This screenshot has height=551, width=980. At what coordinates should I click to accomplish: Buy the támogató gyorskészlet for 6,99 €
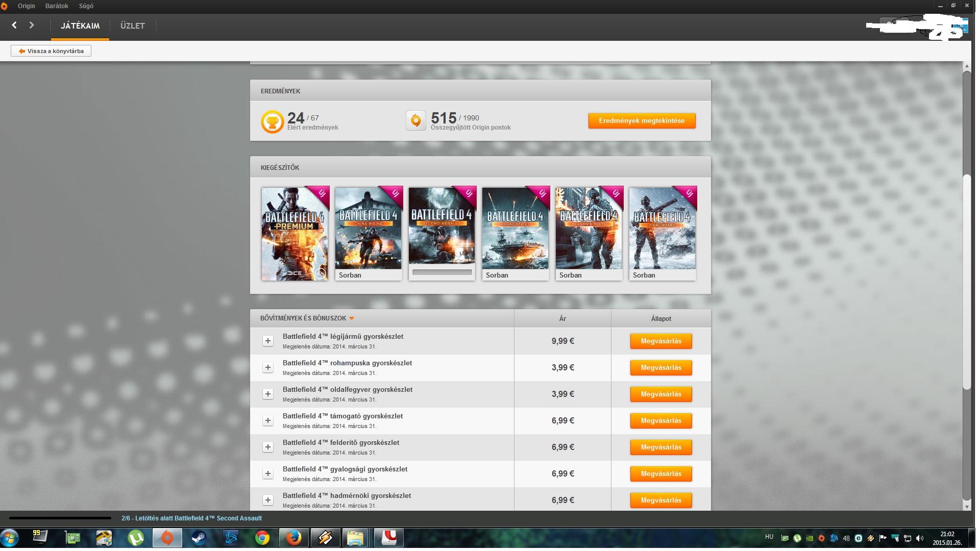click(x=660, y=420)
